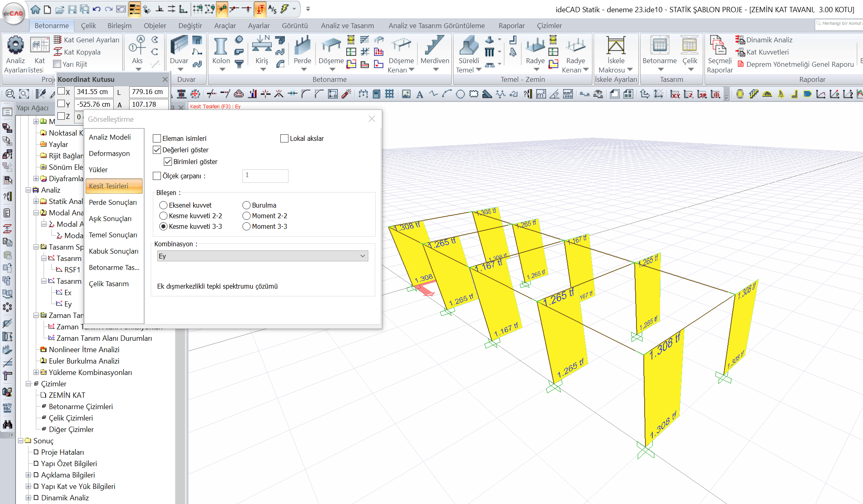863x504 pixels.
Task: Open the Çelik ribbon tab
Action: tap(88, 26)
